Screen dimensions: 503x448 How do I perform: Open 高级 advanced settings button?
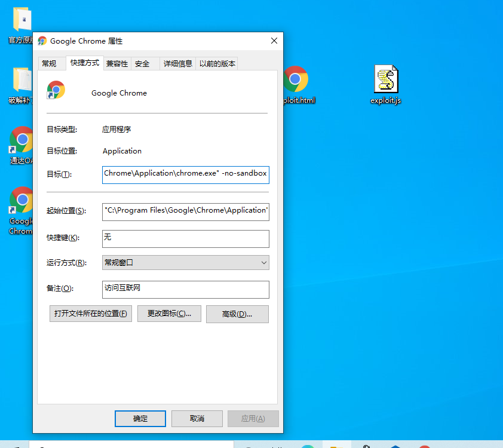coord(237,314)
